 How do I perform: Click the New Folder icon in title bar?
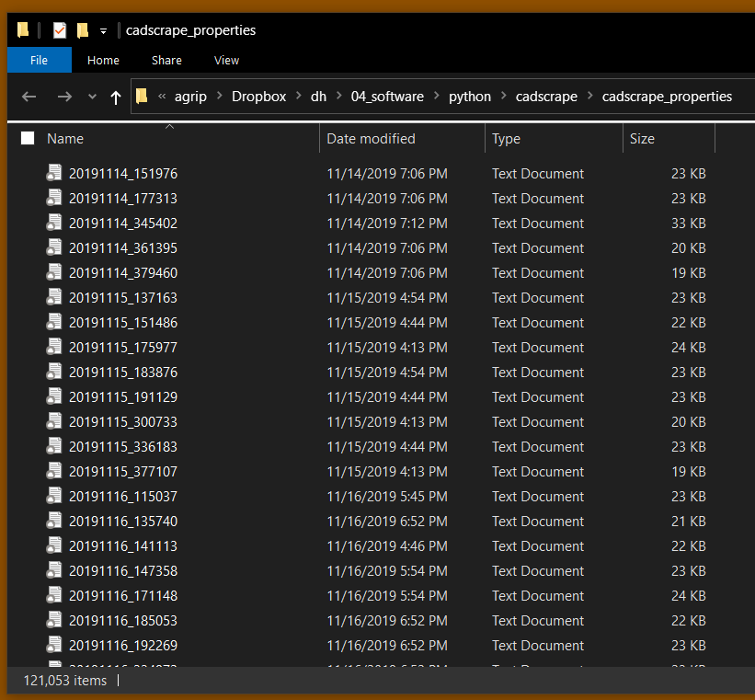coord(83,30)
